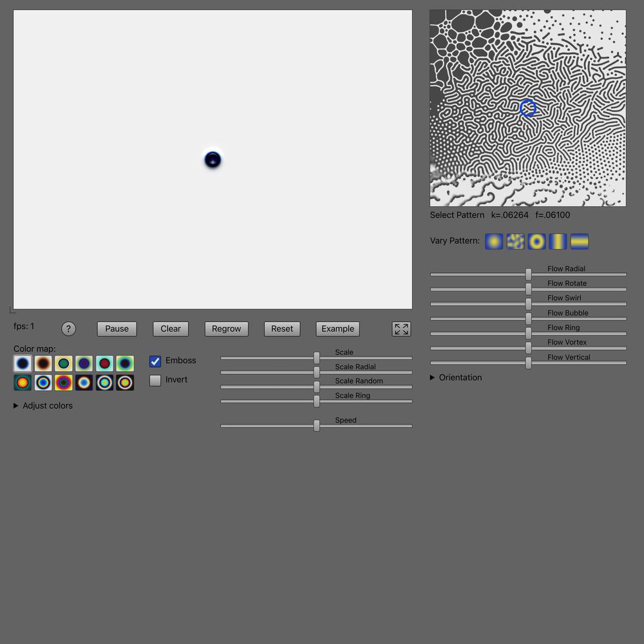
Task: Click the Clear button
Action: 171,329
